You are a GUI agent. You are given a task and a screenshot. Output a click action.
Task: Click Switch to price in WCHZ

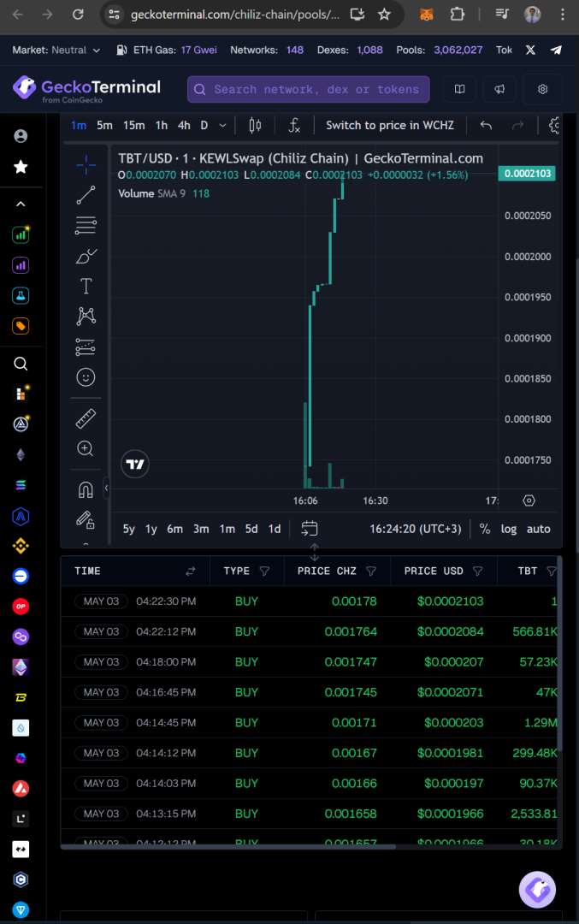click(390, 126)
